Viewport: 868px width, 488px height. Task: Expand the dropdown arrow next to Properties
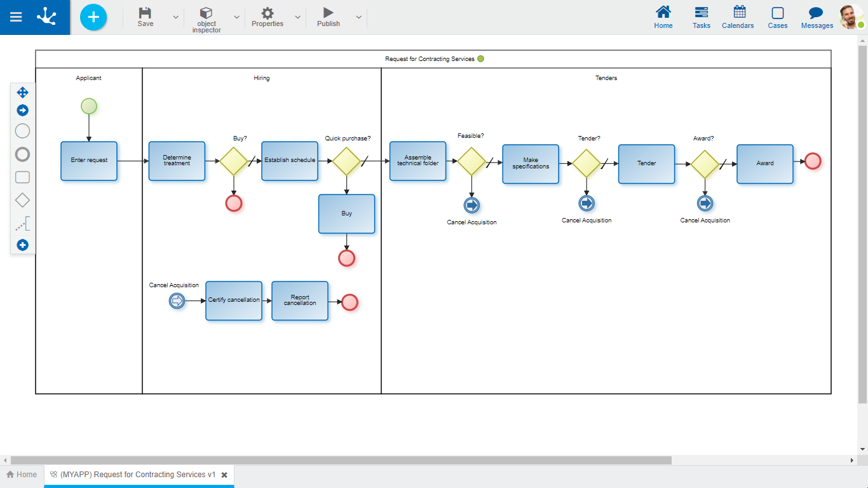pyautogui.click(x=297, y=17)
